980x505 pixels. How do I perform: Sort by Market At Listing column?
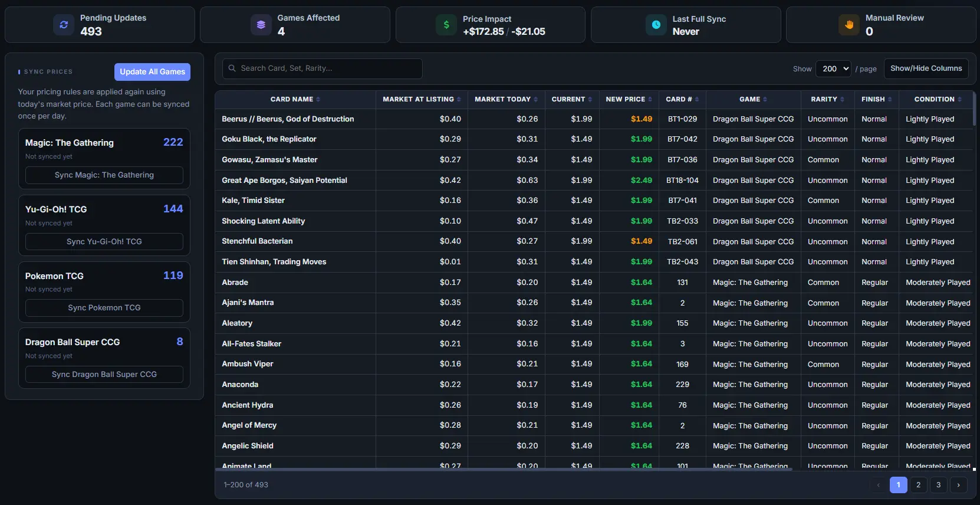tap(422, 99)
